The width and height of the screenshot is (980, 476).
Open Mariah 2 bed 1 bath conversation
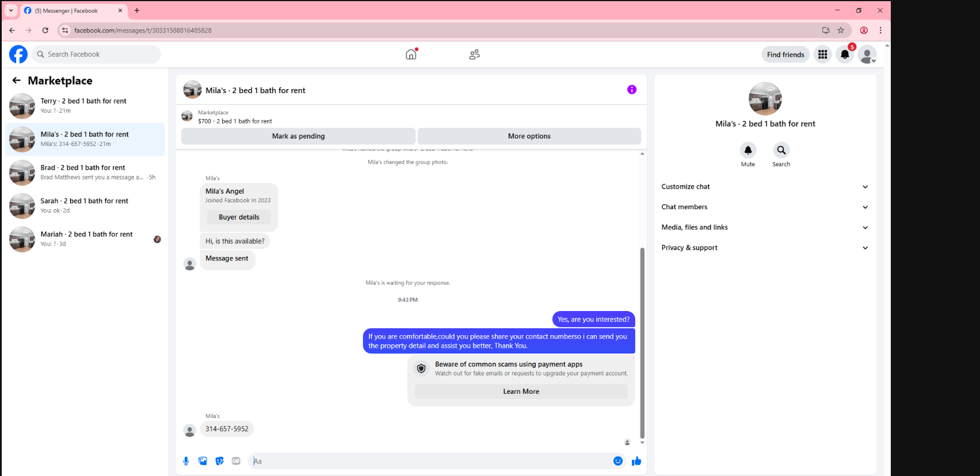[85, 239]
